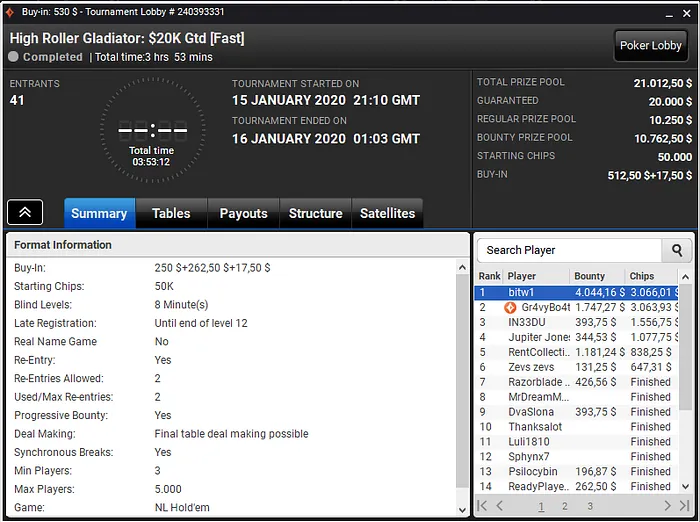Jump to the last page of the player list
Image resolution: width=700 pixels, height=522 pixels.
click(x=684, y=505)
